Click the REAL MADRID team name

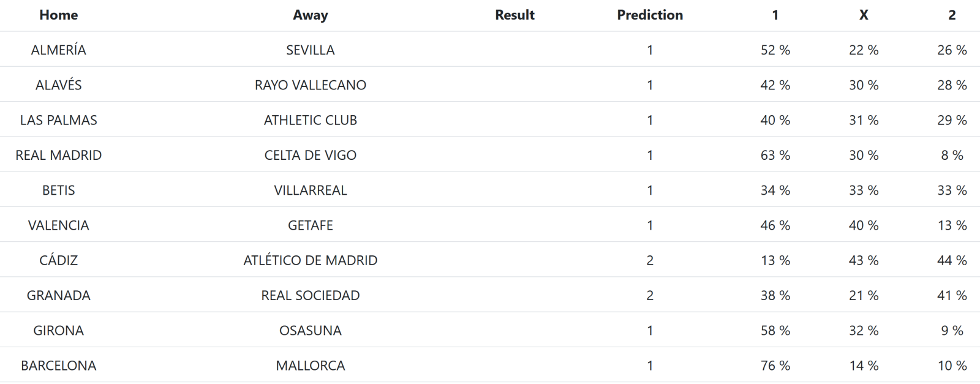point(58,156)
